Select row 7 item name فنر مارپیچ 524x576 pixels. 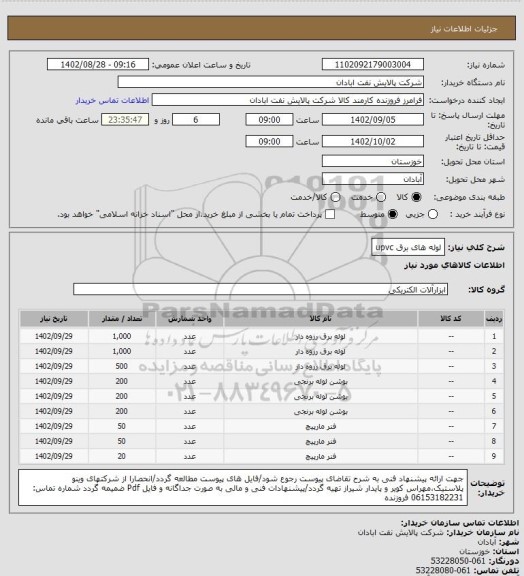click(320, 426)
